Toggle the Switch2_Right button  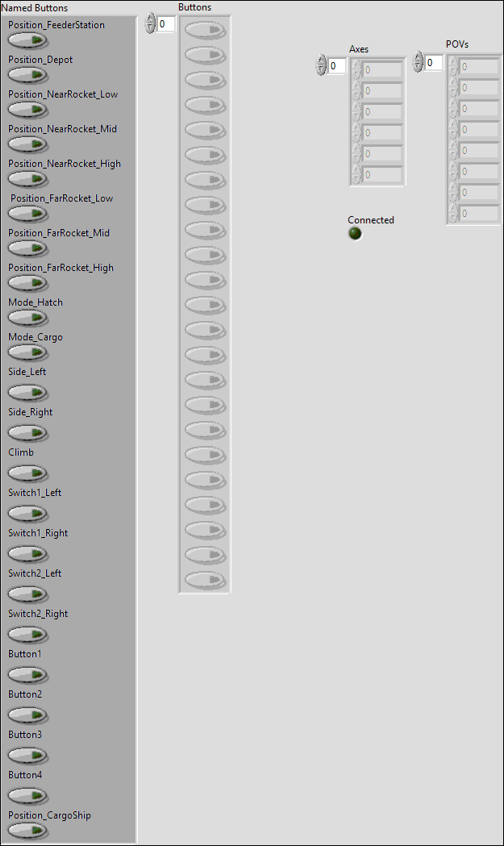(27, 634)
